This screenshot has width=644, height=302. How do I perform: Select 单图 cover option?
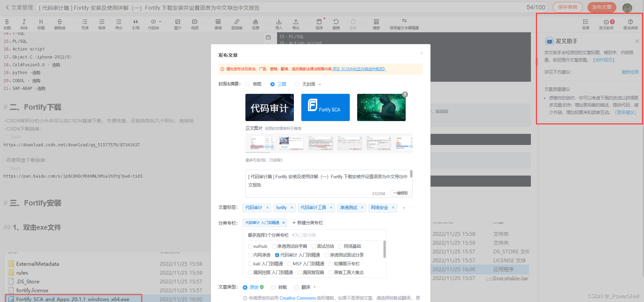[253, 84]
